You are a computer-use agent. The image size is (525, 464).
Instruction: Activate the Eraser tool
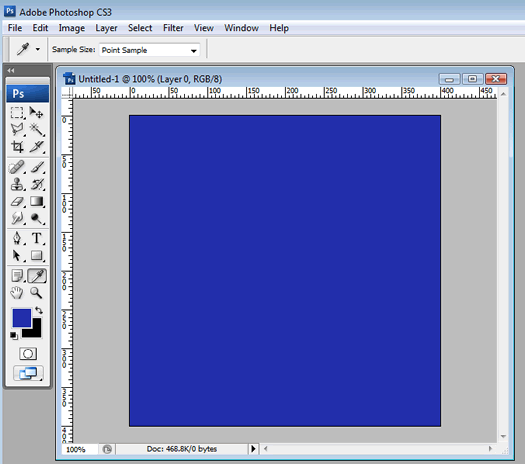[17, 202]
